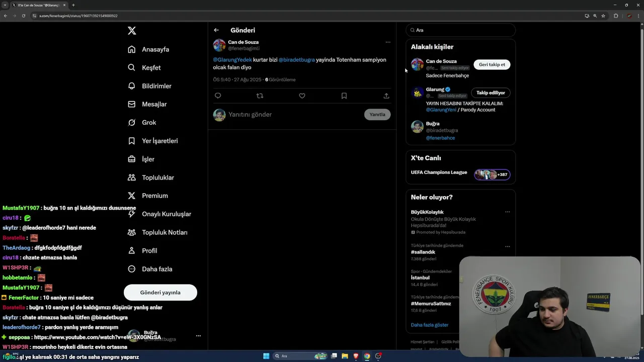
Task: Open Bildirimler notifications
Action: pyautogui.click(x=149, y=86)
